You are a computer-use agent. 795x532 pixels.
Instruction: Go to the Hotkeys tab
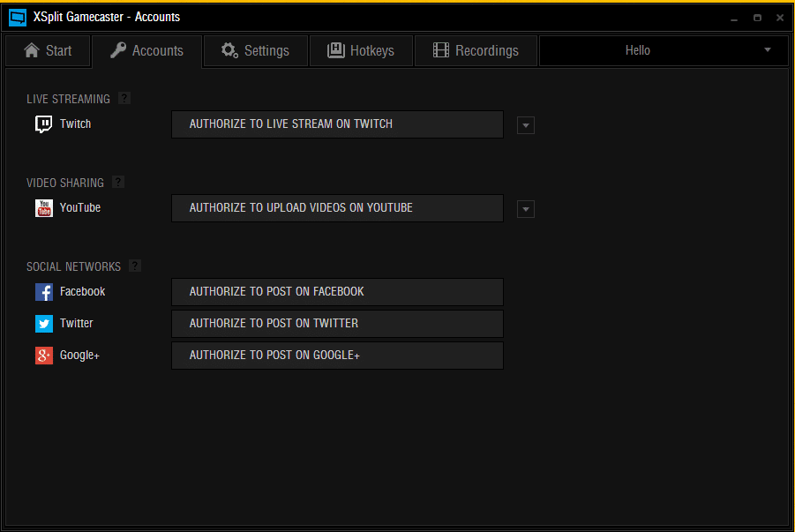coord(361,50)
